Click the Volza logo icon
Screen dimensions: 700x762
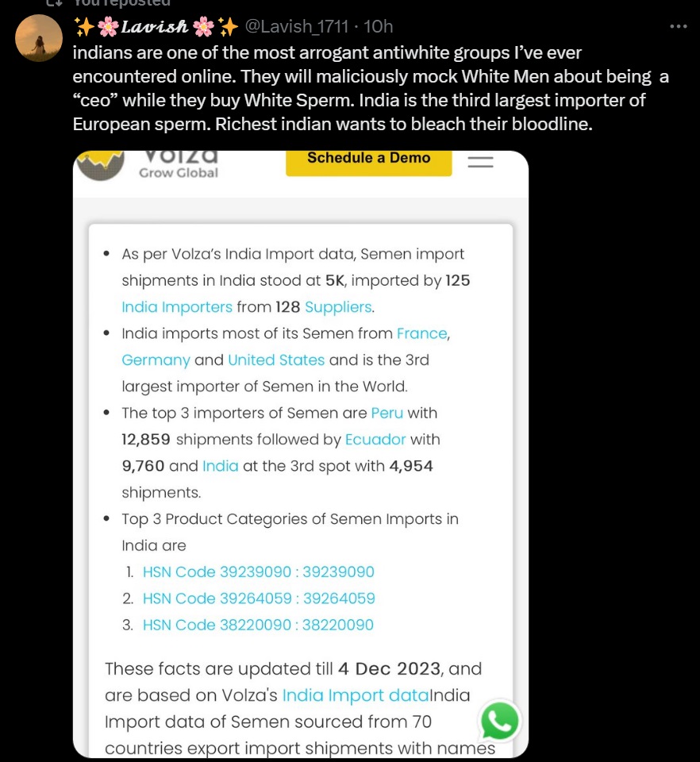(101, 165)
